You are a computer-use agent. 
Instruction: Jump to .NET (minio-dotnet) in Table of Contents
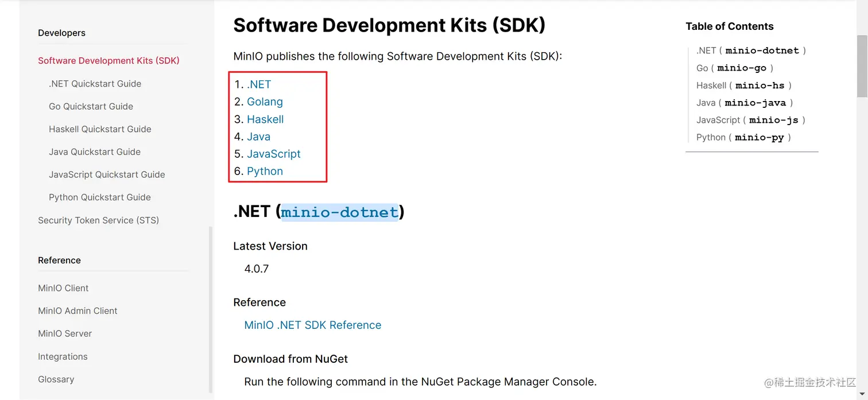(751, 51)
